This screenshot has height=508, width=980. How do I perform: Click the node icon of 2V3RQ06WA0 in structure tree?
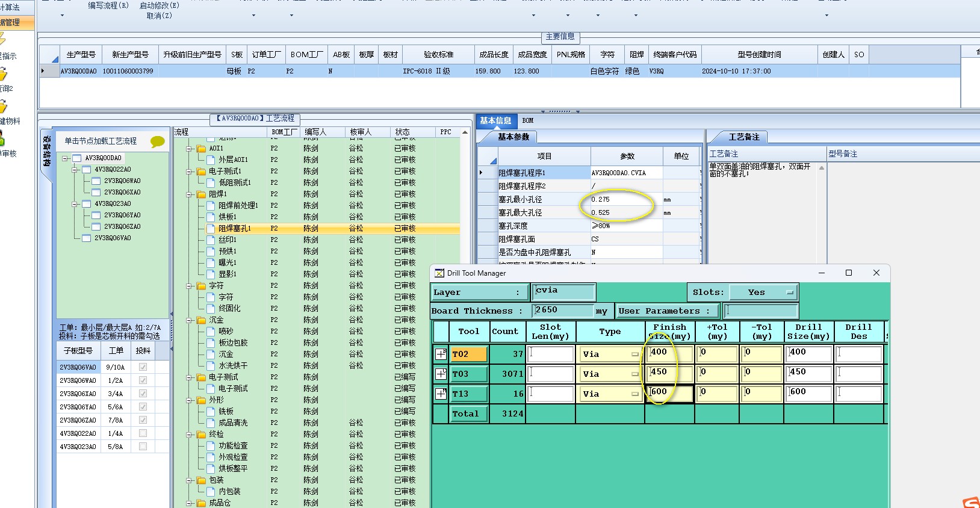coord(96,181)
